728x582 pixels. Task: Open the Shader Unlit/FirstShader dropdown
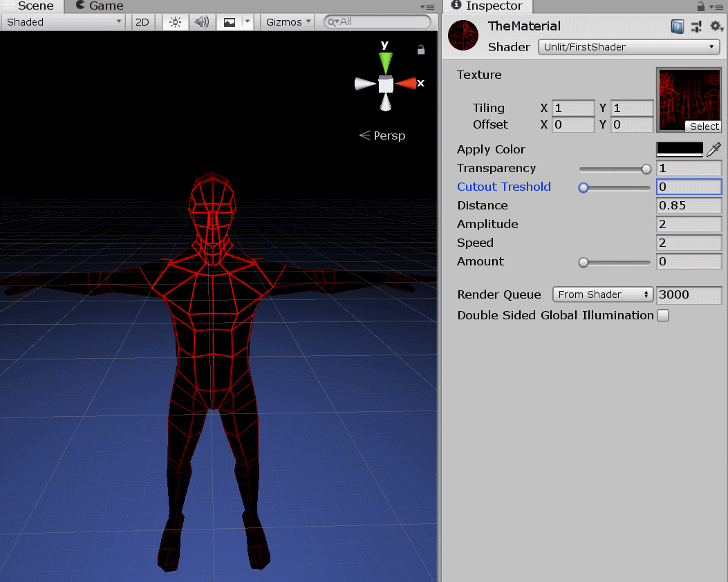(x=628, y=47)
